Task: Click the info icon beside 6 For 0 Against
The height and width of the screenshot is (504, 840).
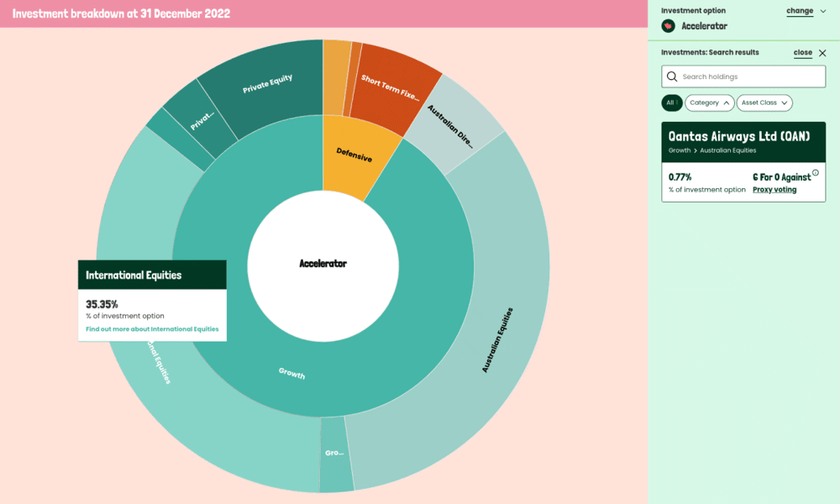Action: [816, 171]
